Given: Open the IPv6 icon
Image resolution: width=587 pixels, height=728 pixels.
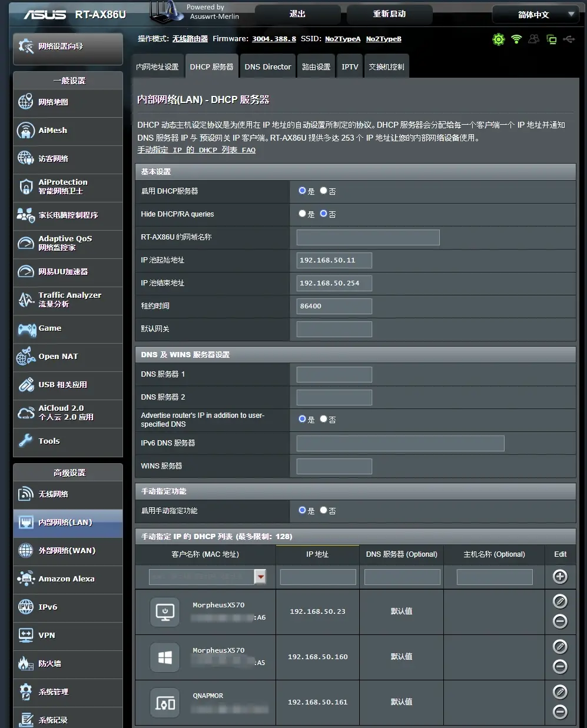Looking at the screenshot, I should 26,607.
